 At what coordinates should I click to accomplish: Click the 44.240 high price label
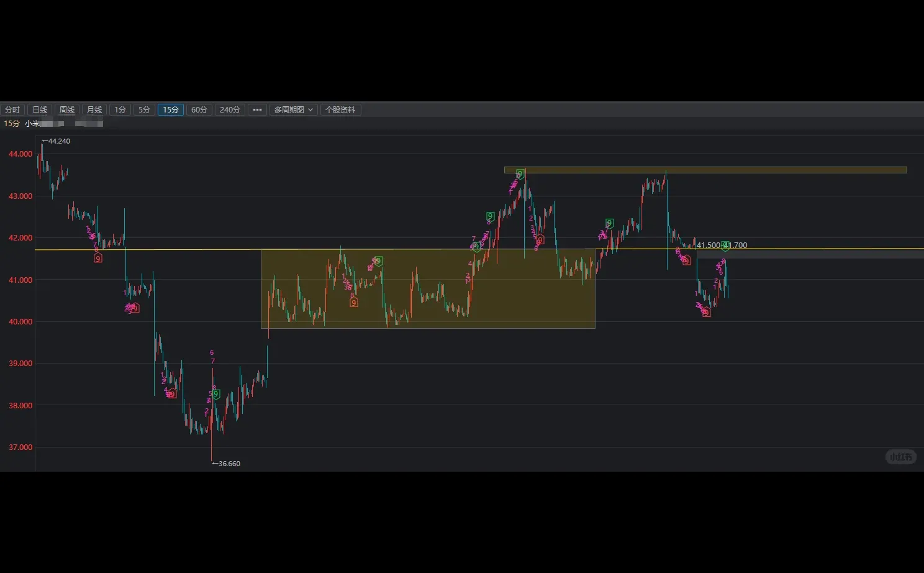pyautogui.click(x=57, y=141)
